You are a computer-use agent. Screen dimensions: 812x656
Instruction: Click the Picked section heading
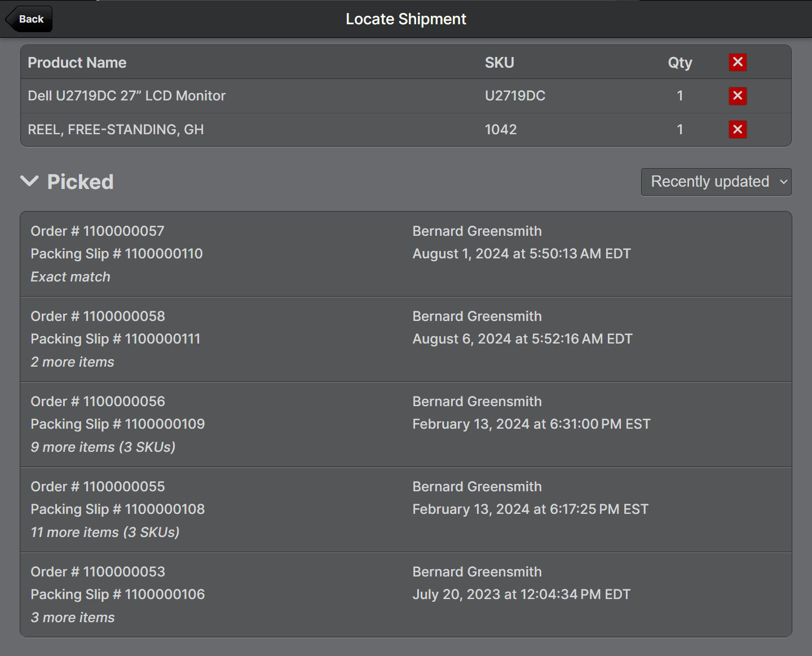click(80, 182)
